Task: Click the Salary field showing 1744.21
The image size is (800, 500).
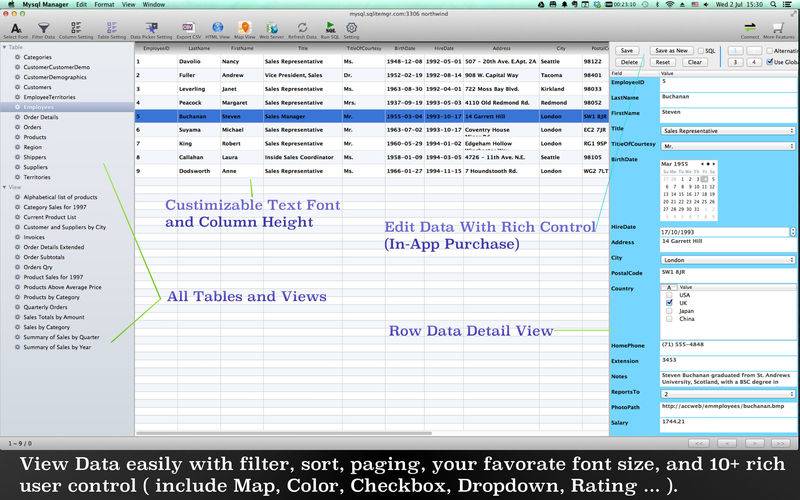Action: [728, 425]
